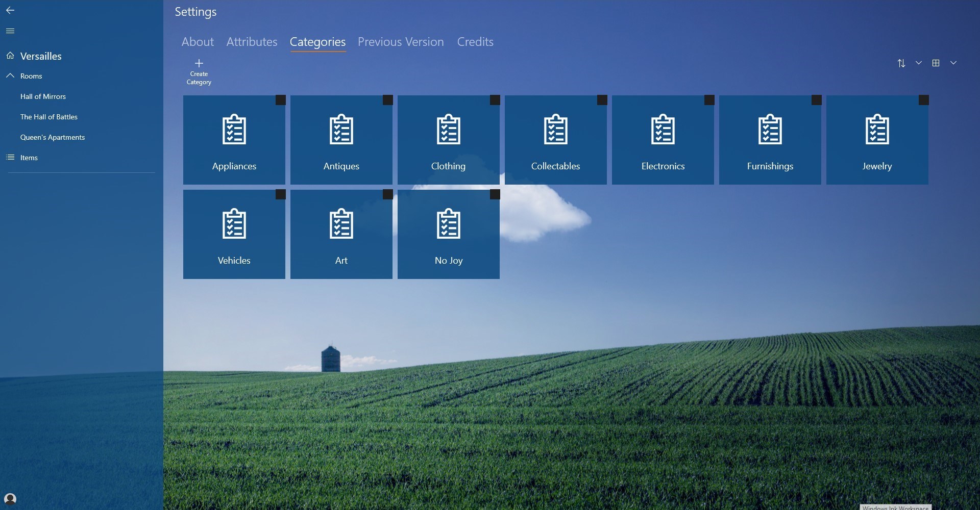Go back using the back arrow
Image resolution: width=980 pixels, height=510 pixels.
(x=10, y=10)
